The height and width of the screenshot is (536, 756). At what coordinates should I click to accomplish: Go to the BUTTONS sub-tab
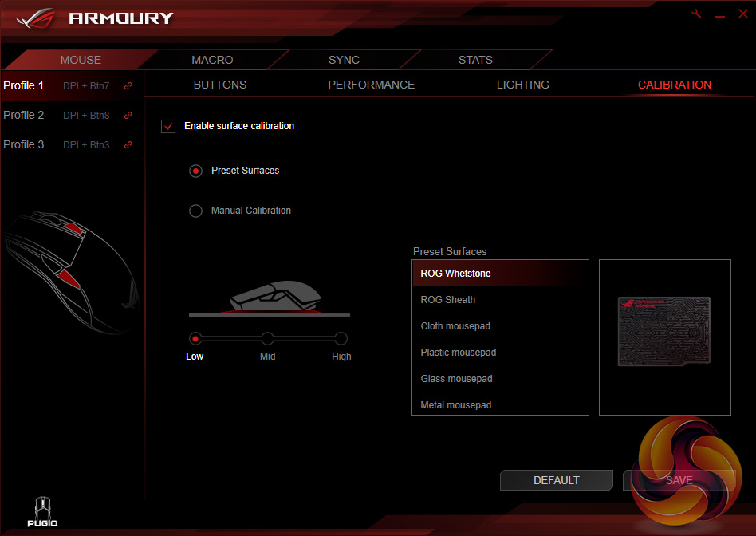coord(220,85)
